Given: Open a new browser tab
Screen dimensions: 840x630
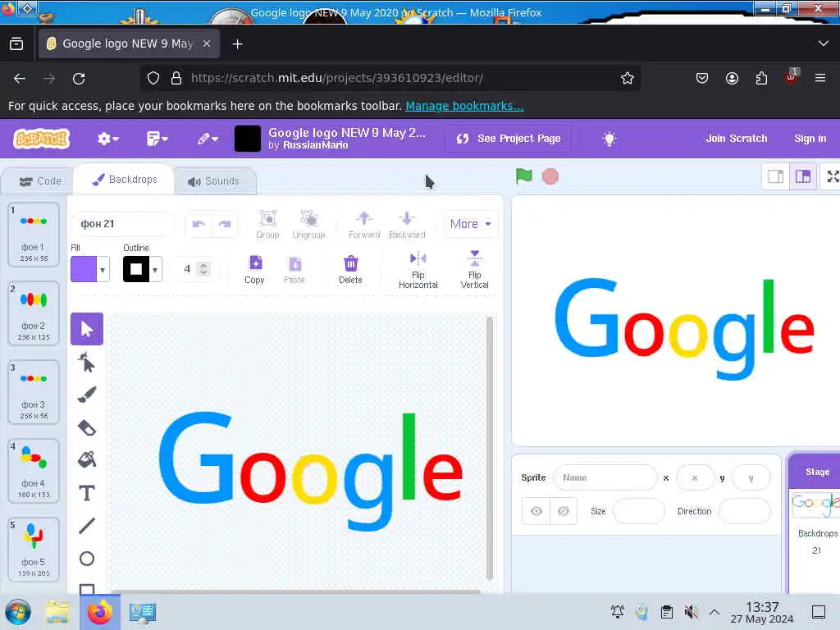Looking at the screenshot, I should point(237,44).
